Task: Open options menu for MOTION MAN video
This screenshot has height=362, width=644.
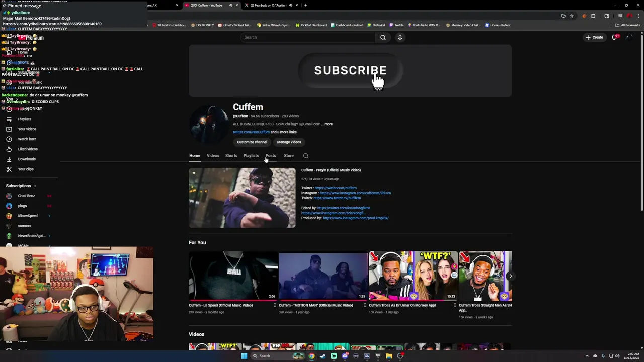Action: pos(365,305)
